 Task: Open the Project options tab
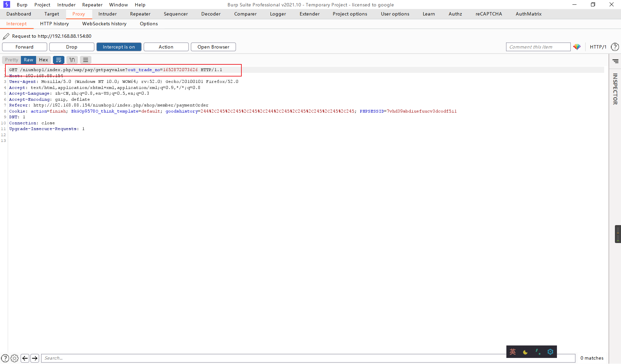(350, 14)
